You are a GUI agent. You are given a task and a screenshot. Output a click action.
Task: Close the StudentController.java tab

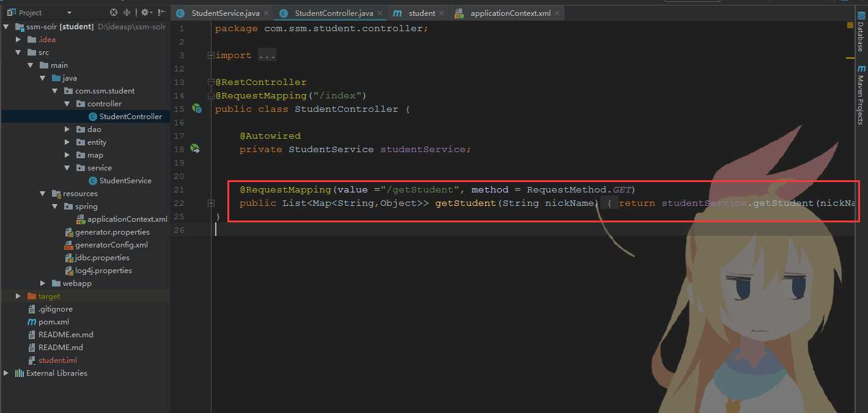click(380, 13)
